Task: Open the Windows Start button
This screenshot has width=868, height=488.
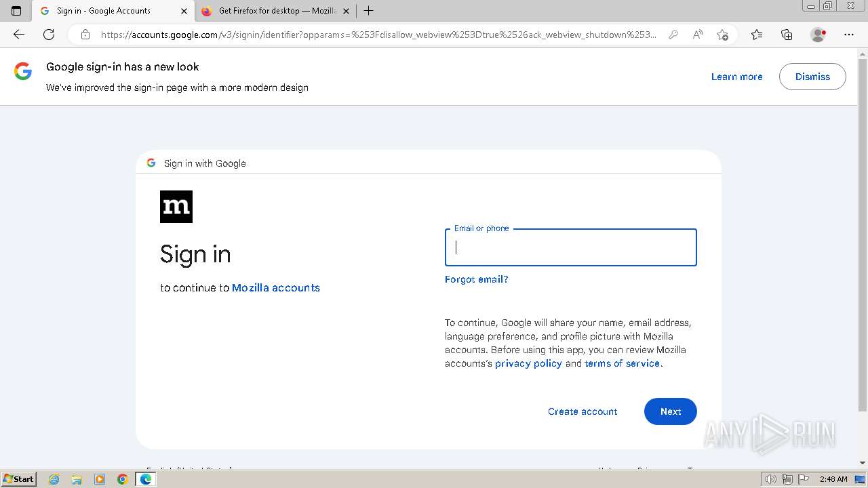Action: tap(18, 479)
